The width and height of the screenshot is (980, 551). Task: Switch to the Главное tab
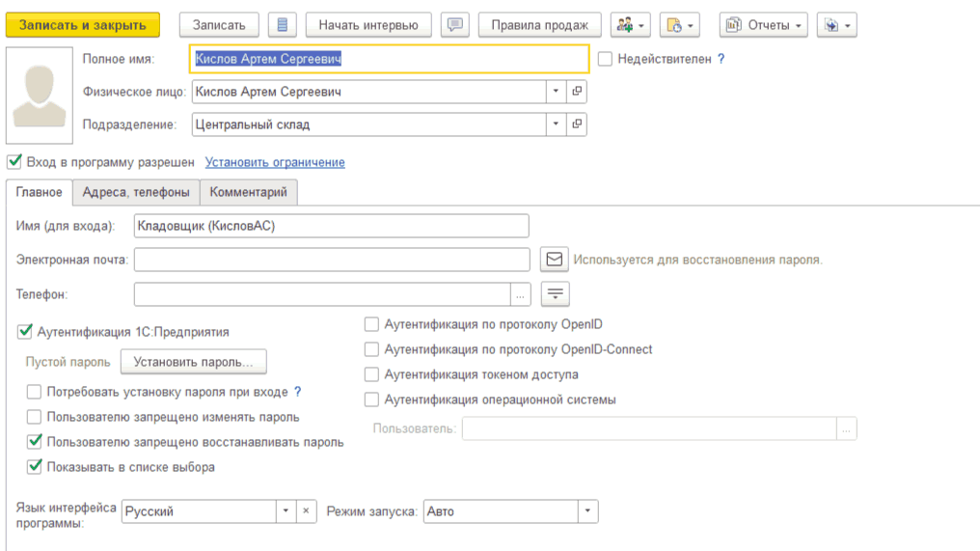pos(40,192)
